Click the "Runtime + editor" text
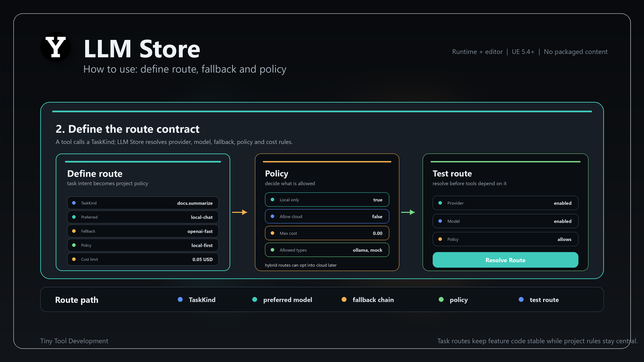The image size is (644, 362). click(x=477, y=52)
